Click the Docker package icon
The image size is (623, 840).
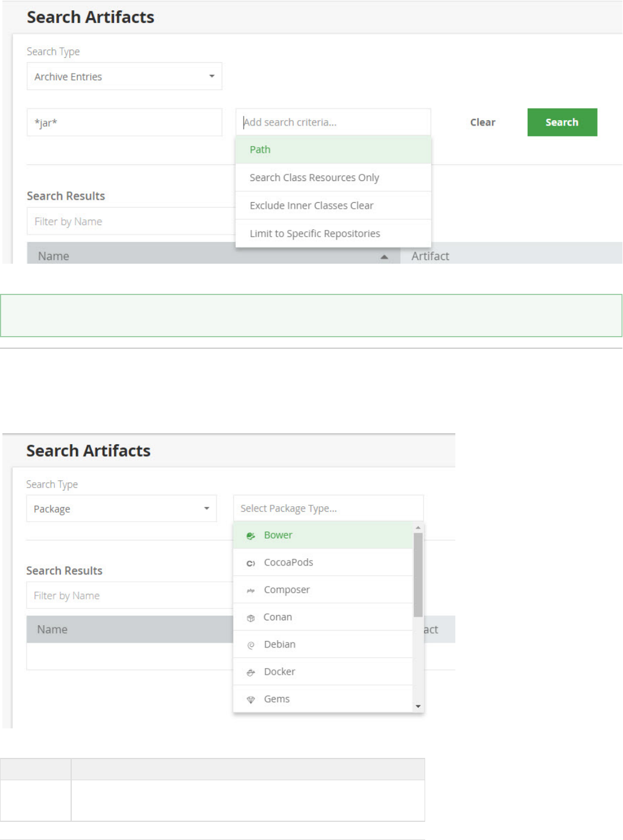click(x=251, y=672)
